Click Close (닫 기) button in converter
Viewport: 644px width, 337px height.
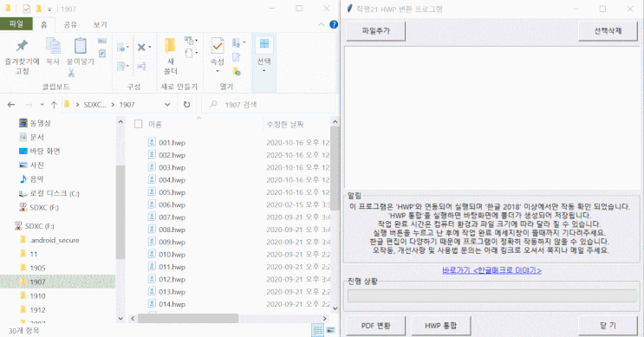(608, 326)
